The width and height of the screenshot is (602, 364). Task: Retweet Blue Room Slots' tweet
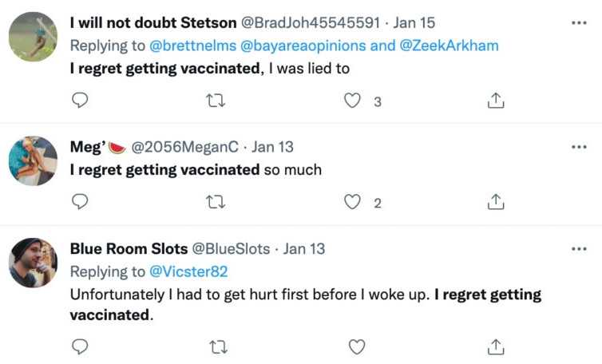[x=216, y=346]
